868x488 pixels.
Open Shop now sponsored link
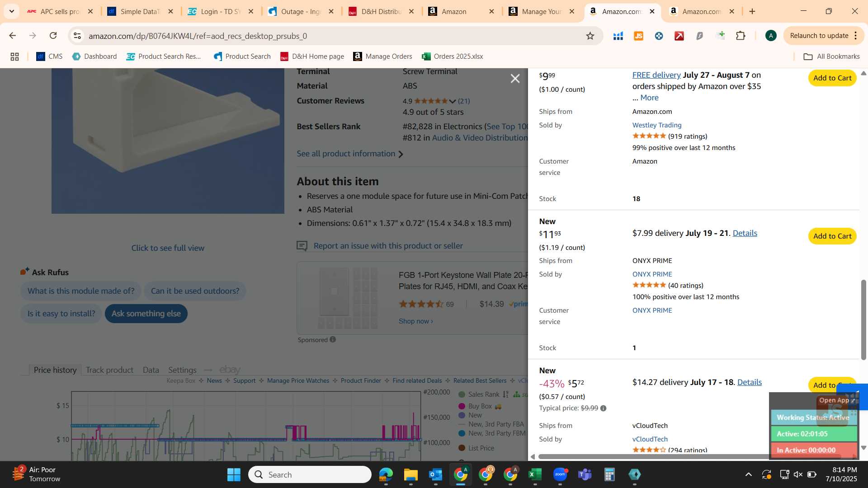pos(415,321)
